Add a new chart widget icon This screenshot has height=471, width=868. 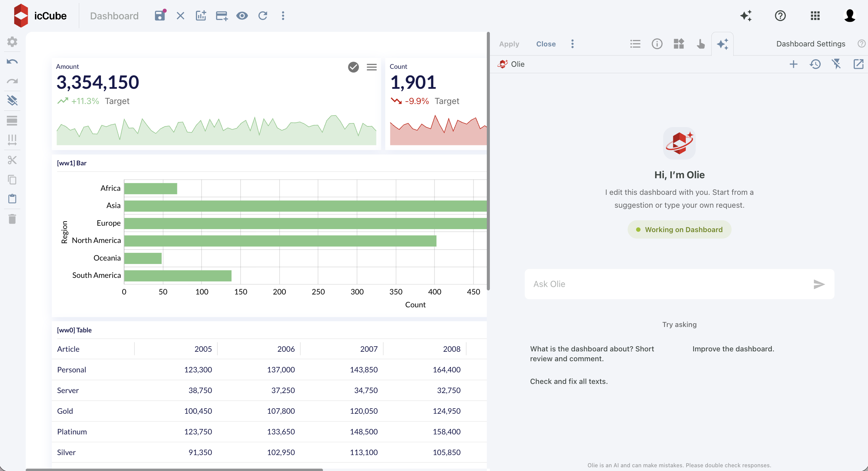(x=201, y=16)
